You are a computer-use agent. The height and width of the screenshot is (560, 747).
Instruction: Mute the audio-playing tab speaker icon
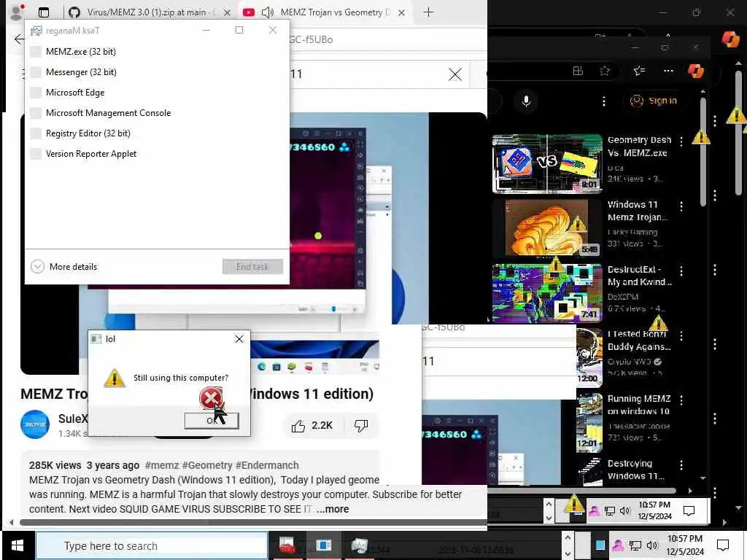pos(268,12)
